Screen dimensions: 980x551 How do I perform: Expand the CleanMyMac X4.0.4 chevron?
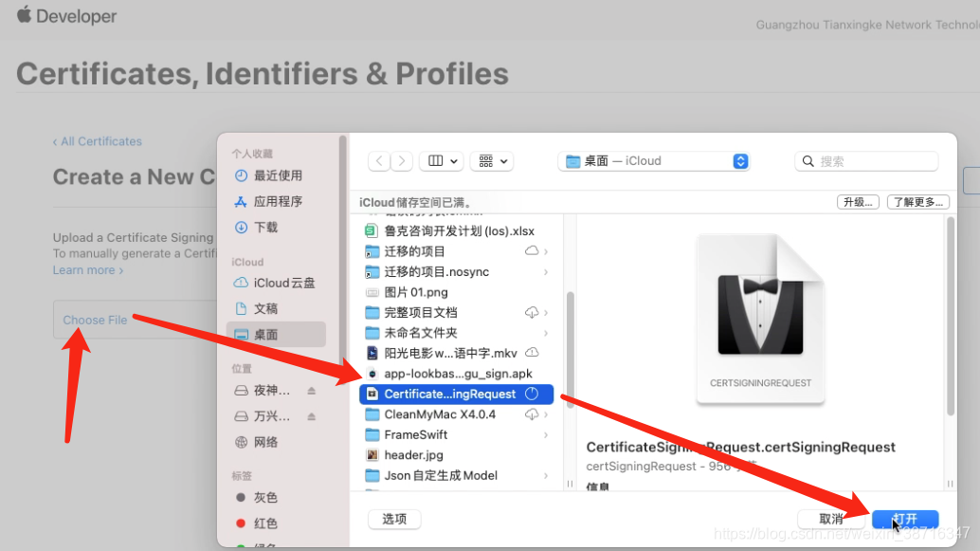546,414
